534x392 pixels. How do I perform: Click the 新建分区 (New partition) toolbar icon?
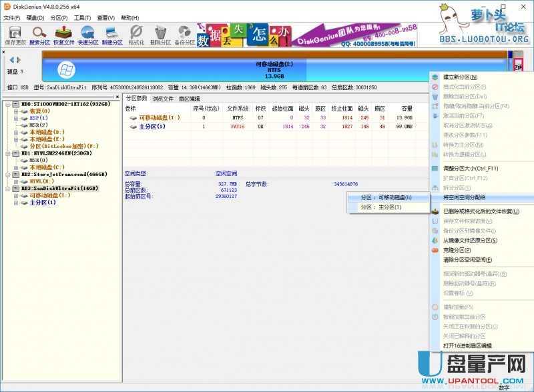click(x=111, y=34)
